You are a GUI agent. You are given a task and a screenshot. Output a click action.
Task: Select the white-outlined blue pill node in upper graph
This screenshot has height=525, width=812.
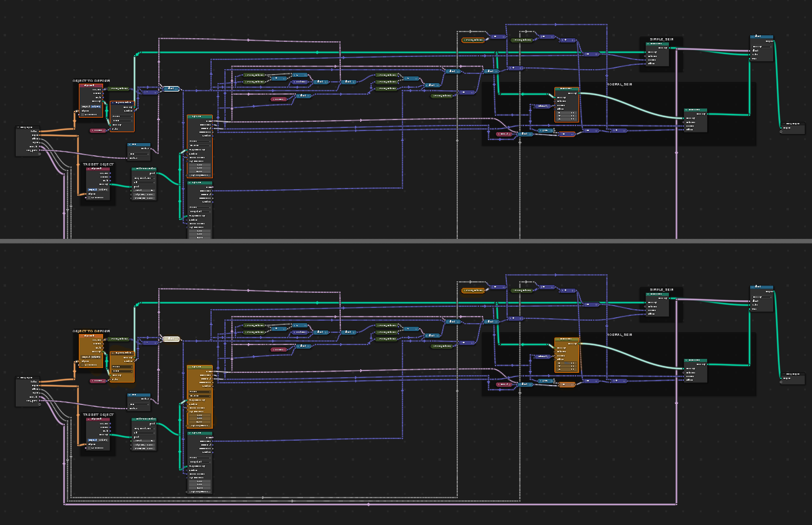[170, 89]
